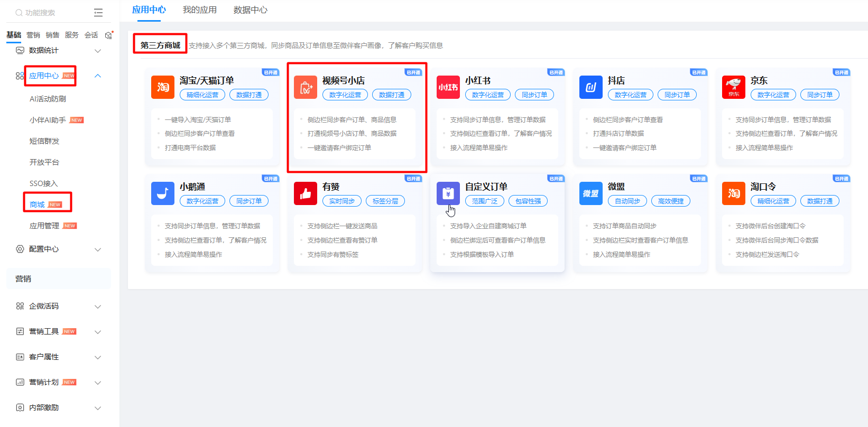Click 范围广泛 tag on 自定义订单 card
Screen dimensions: 868x427
point(485,201)
